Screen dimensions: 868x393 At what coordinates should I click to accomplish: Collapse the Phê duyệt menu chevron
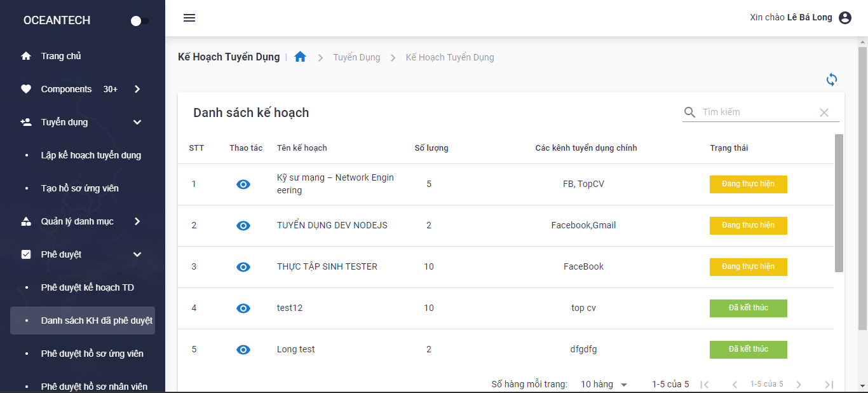[137, 254]
